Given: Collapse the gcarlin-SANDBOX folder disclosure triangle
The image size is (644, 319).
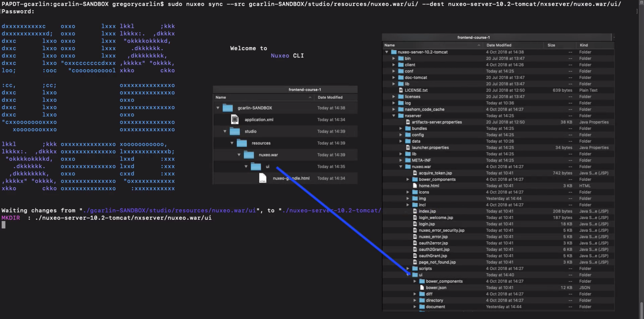Looking at the screenshot, I should tap(218, 108).
